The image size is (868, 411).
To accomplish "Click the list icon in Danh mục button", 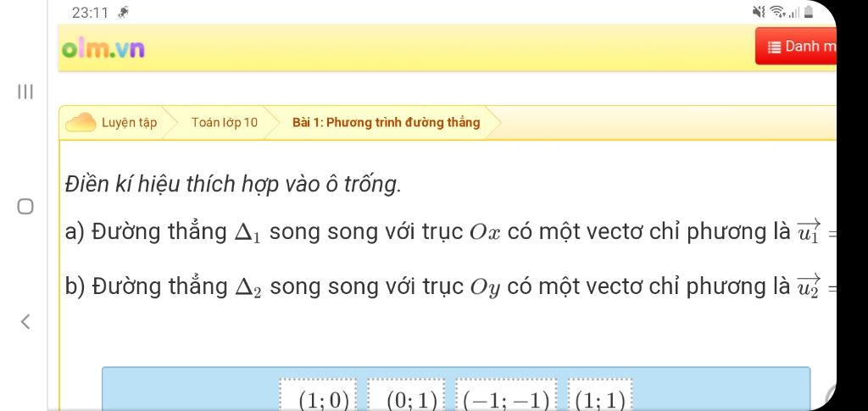I will pos(774,47).
